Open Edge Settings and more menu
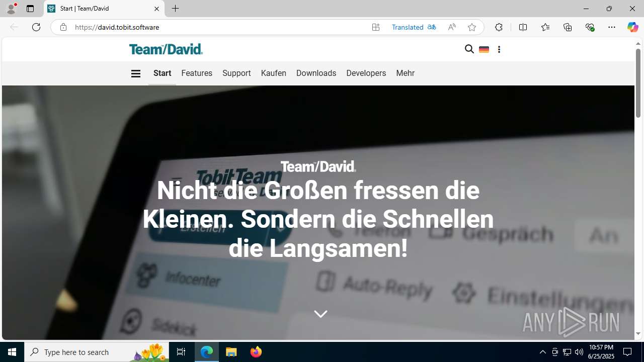Viewport: 644px width, 362px height. point(612,27)
